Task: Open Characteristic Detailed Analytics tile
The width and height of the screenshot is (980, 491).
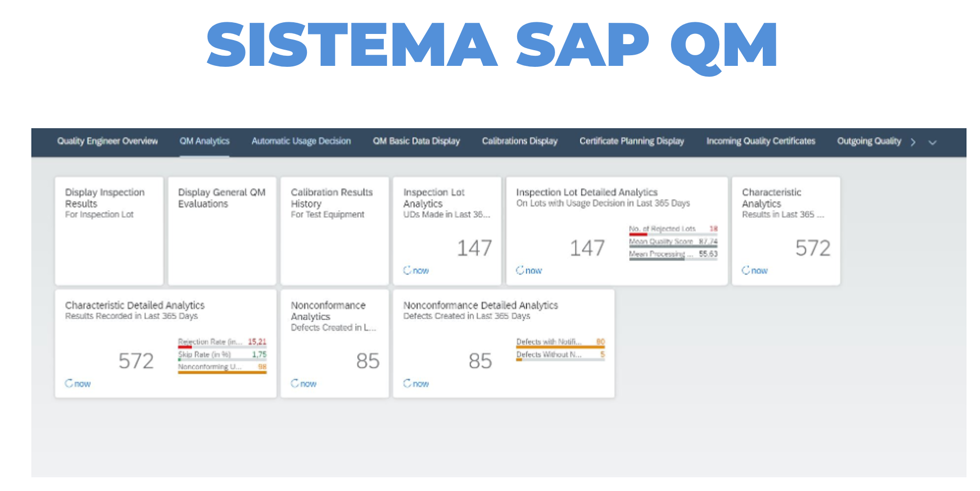Action: point(166,344)
